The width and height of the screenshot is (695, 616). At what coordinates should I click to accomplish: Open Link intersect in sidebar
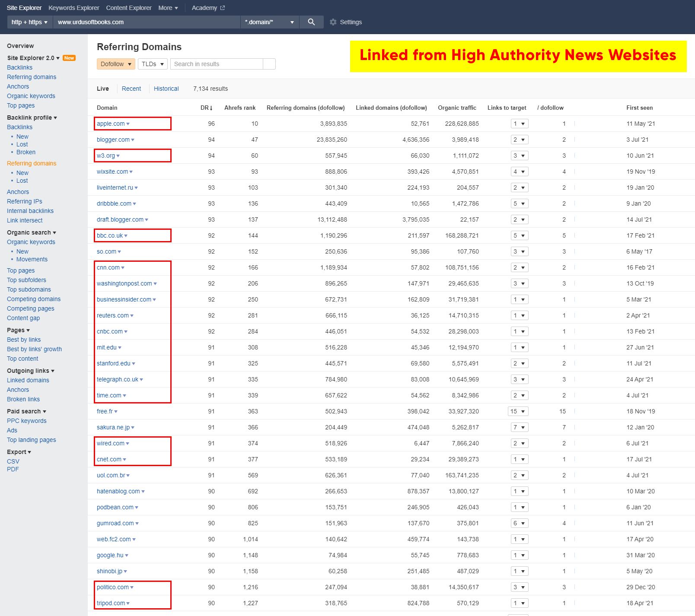pyautogui.click(x=25, y=220)
